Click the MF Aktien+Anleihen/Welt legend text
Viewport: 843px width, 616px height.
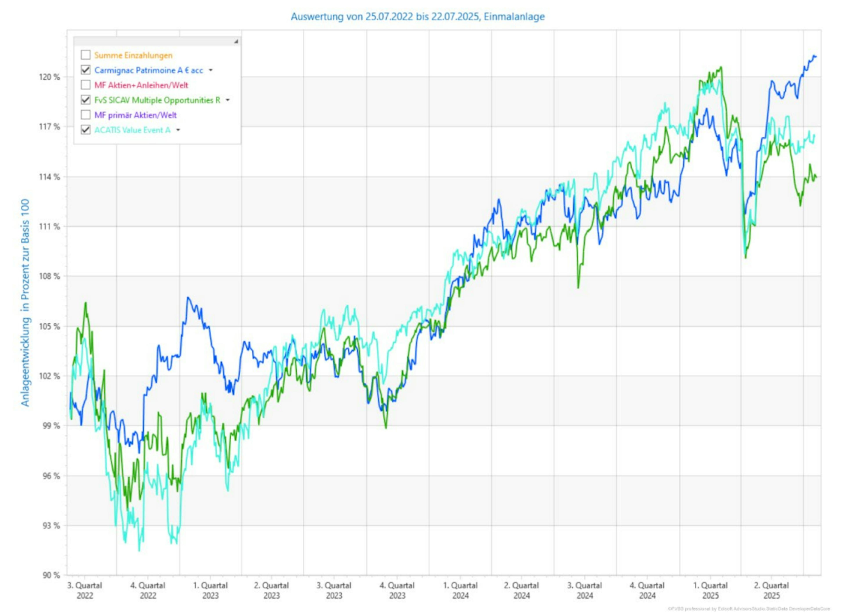pyautogui.click(x=141, y=85)
